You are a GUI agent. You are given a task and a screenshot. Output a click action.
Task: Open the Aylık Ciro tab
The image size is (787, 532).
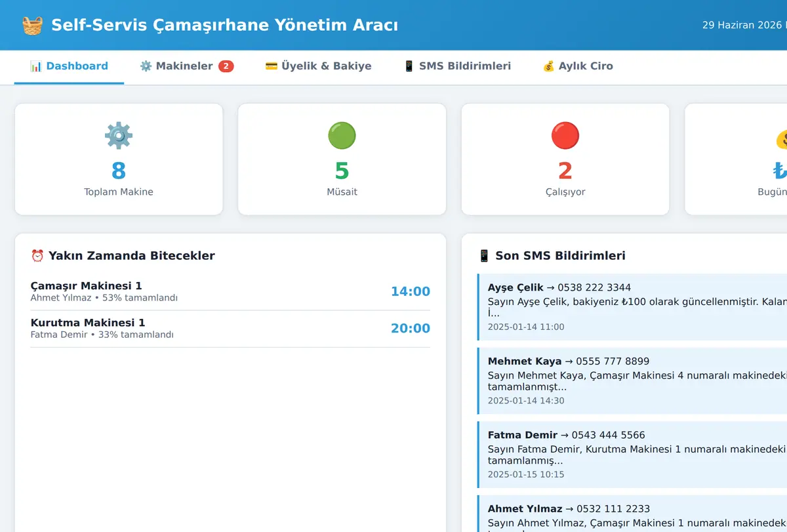click(577, 66)
